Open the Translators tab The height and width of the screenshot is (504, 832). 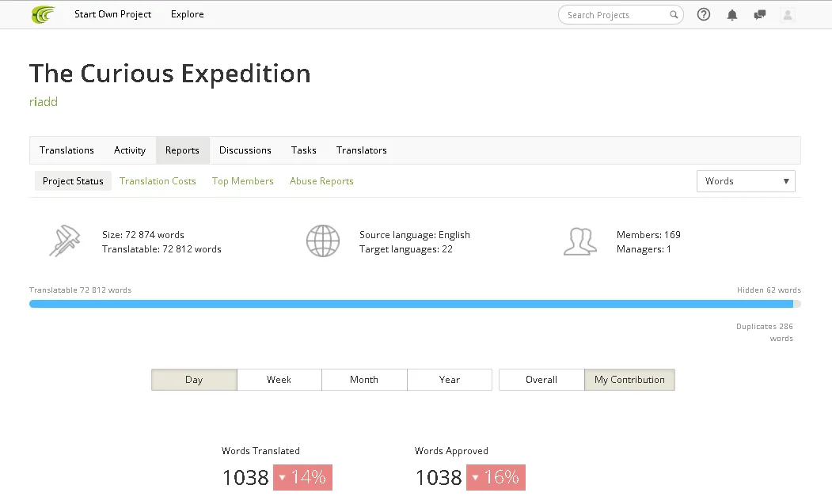tap(361, 150)
